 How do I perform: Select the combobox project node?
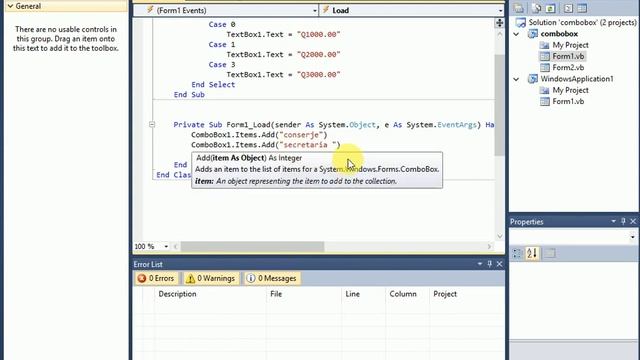pyautogui.click(x=559, y=34)
